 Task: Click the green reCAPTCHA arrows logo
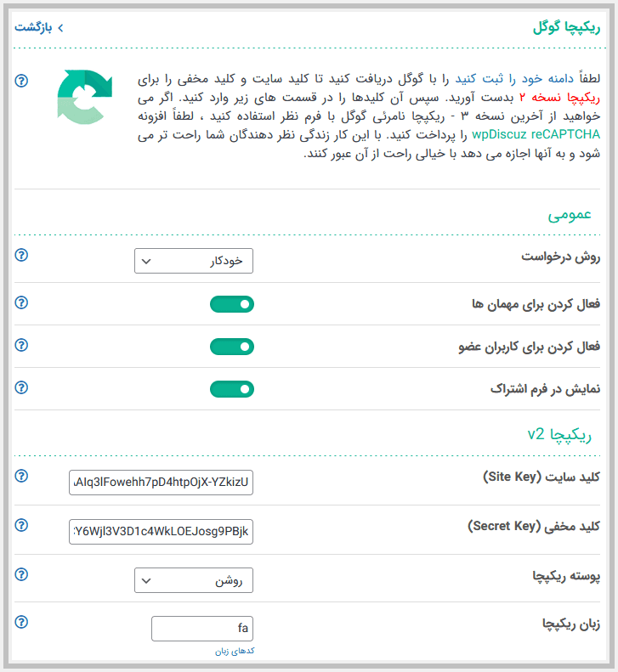[84, 97]
